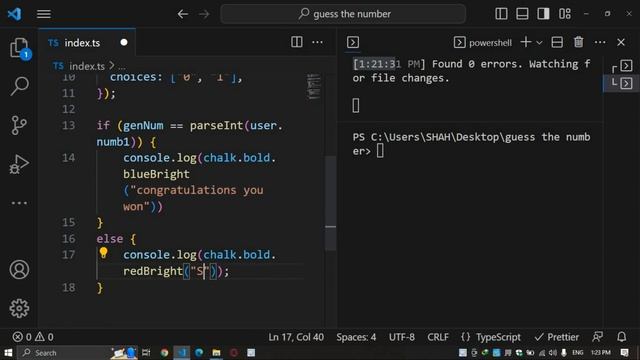This screenshot has width=640, height=360.
Task: Close the terminal panel
Action: tap(621, 42)
